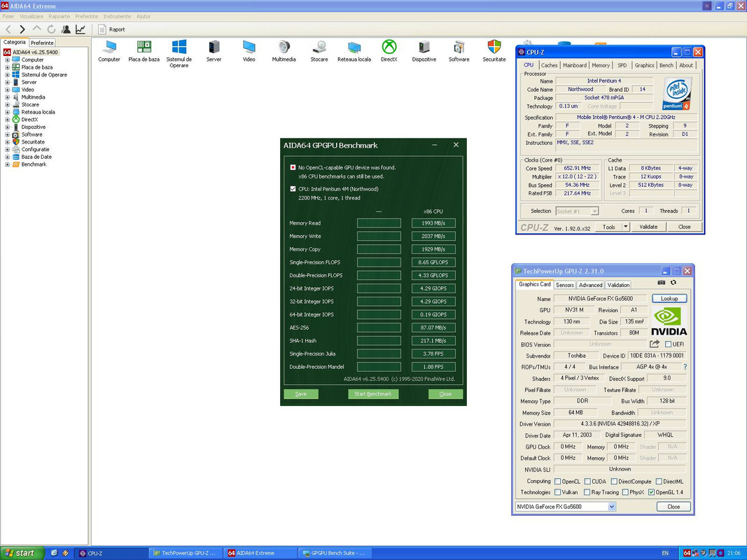Click the Windows start button
The height and width of the screenshot is (560, 747).
[22, 553]
